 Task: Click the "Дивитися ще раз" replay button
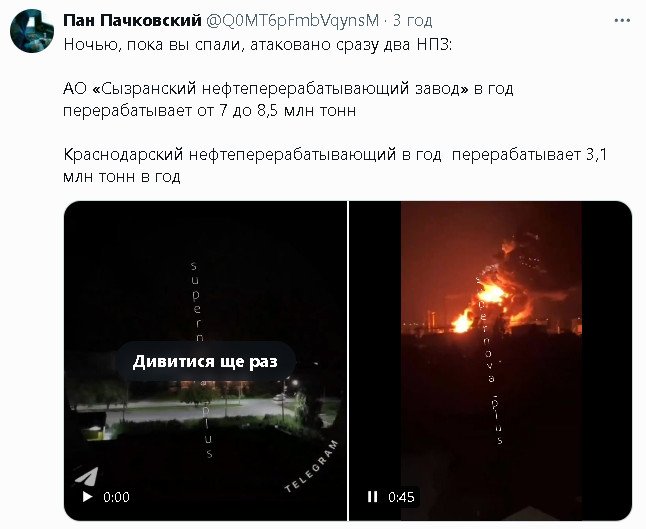[205, 361]
